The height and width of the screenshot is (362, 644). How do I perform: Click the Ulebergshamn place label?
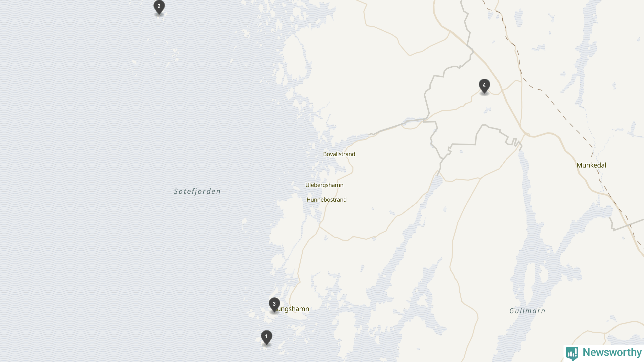(x=324, y=185)
